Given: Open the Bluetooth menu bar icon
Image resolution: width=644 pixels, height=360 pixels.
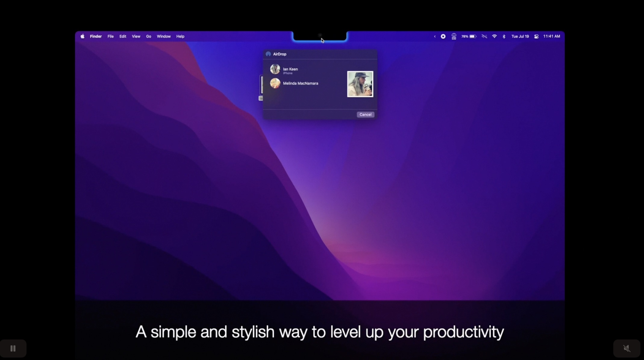Looking at the screenshot, I should coord(504,36).
